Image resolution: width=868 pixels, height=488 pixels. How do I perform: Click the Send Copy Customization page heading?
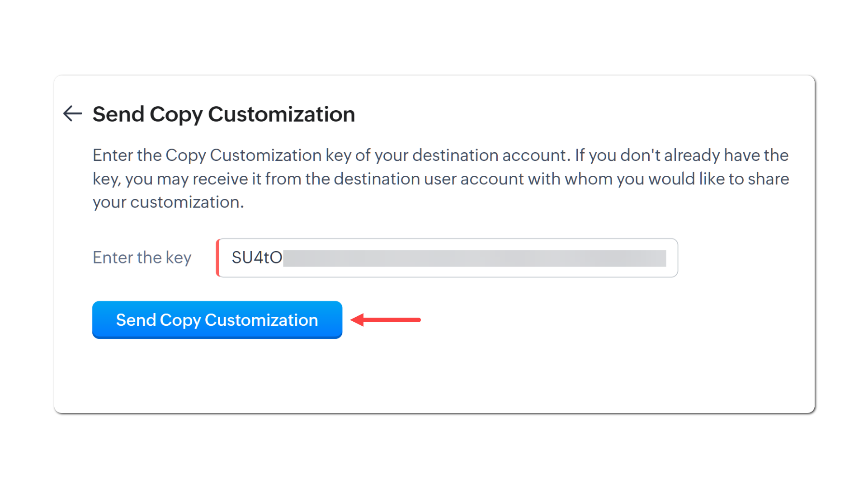pyautogui.click(x=223, y=114)
